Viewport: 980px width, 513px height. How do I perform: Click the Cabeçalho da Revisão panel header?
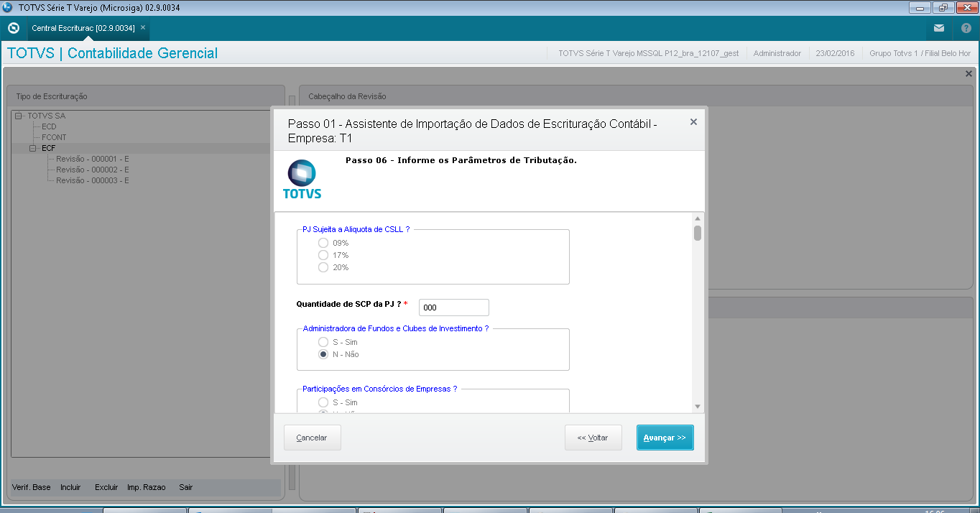click(x=637, y=96)
